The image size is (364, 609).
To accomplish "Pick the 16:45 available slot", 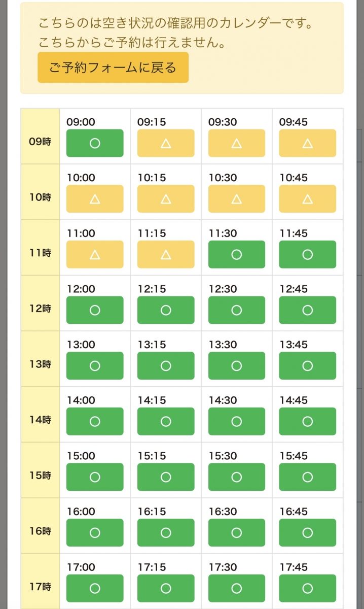I will click(308, 533).
